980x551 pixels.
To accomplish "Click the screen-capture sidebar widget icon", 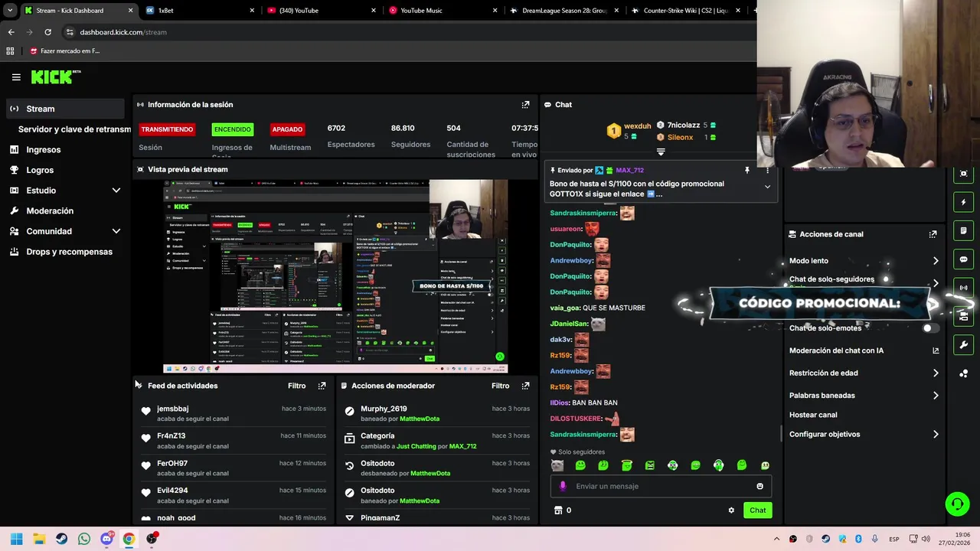I will (964, 174).
